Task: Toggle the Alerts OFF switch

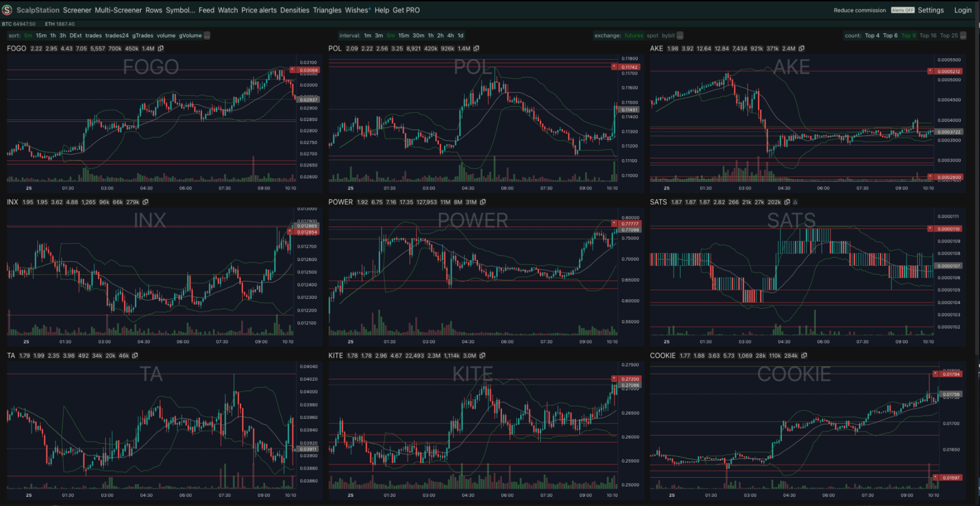Action: (x=903, y=10)
